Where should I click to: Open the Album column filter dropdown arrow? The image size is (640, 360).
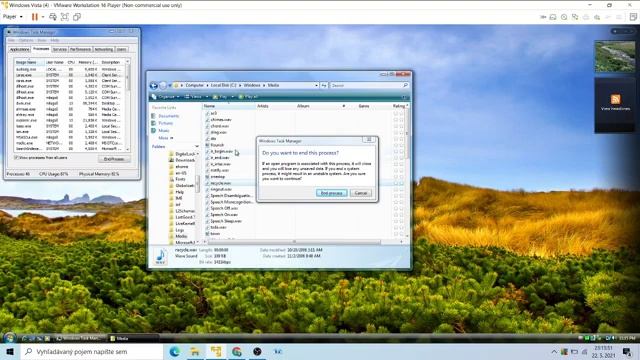pyautogui.click(x=344, y=106)
